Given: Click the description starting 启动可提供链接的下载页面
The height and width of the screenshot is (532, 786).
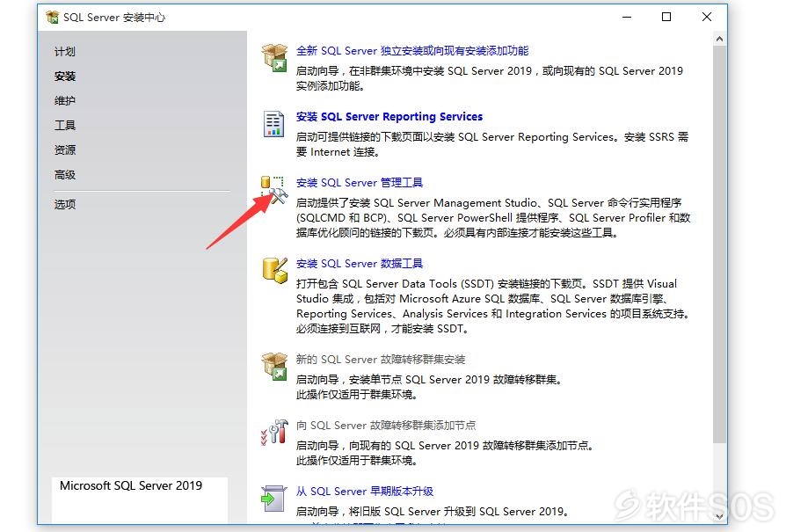Looking at the screenshot, I should (x=492, y=144).
